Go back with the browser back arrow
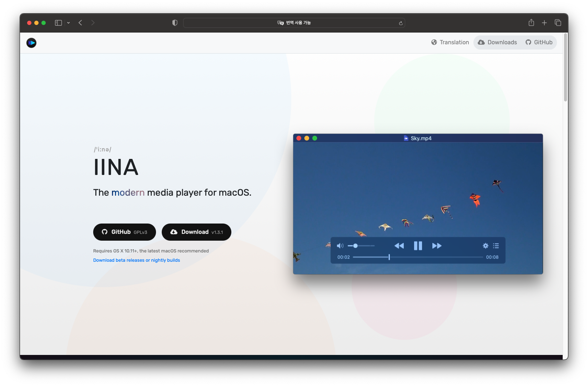 (x=80, y=23)
